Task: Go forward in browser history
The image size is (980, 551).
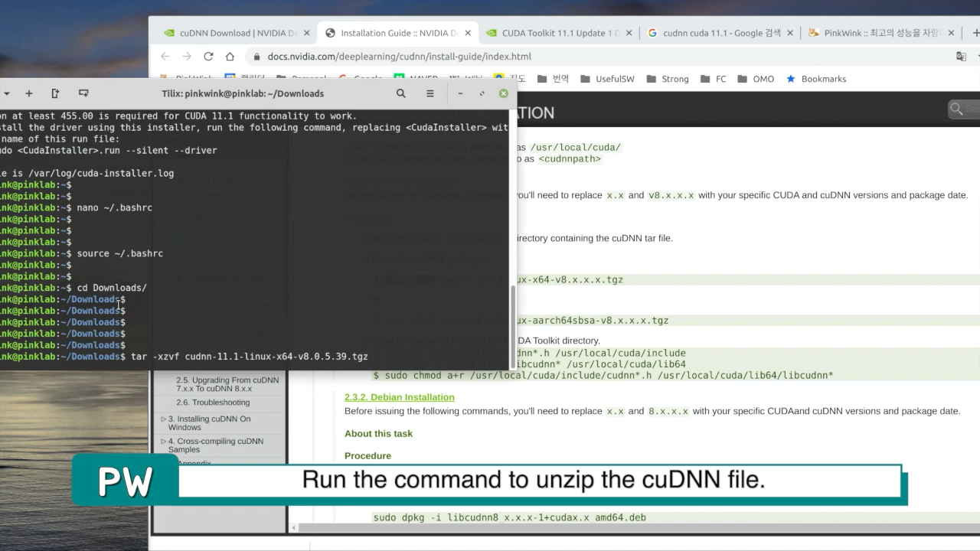Action: [x=187, y=57]
